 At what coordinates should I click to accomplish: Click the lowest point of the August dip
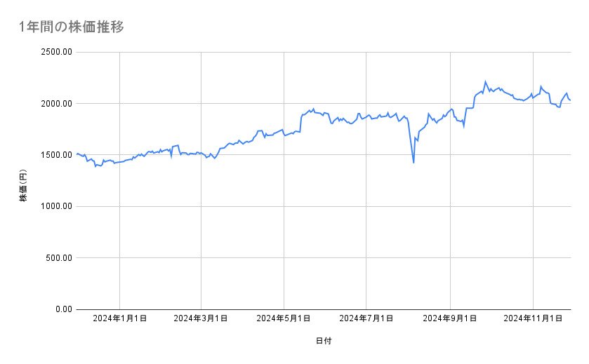pyautogui.click(x=413, y=163)
